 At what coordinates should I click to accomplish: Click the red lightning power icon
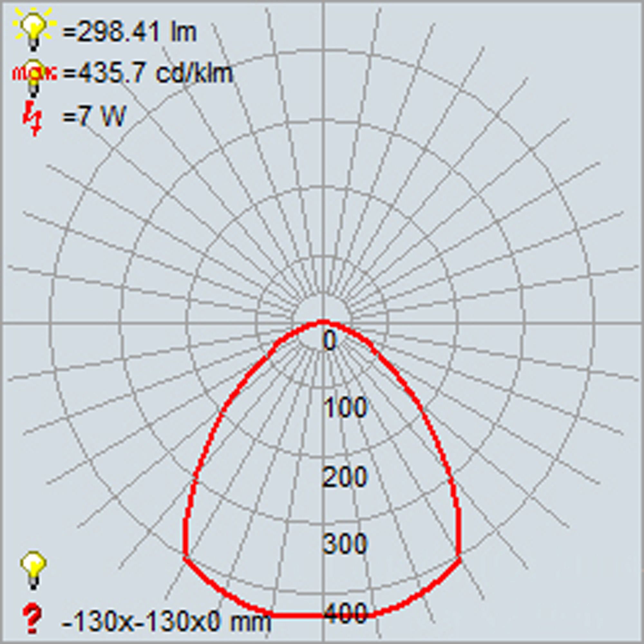tap(32, 118)
